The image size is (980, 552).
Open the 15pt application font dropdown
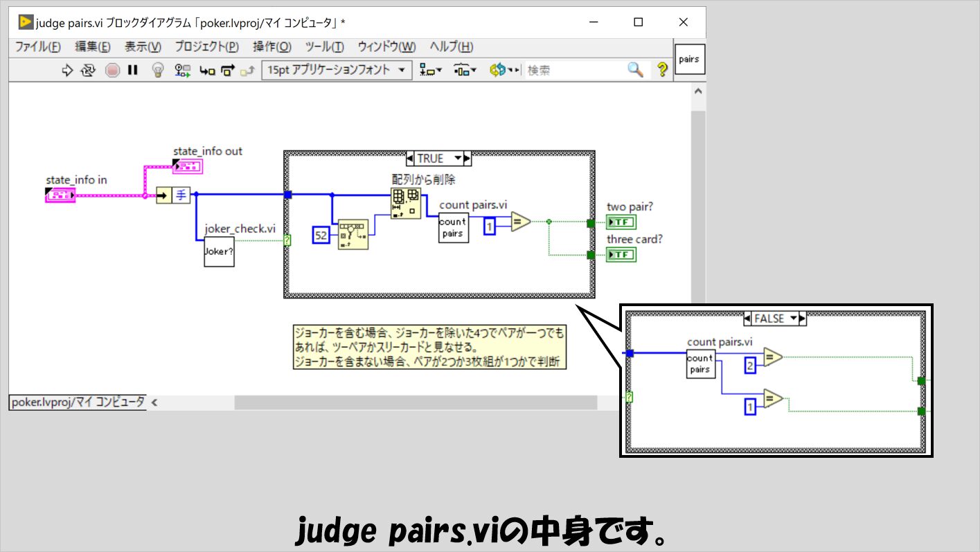coord(337,70)
